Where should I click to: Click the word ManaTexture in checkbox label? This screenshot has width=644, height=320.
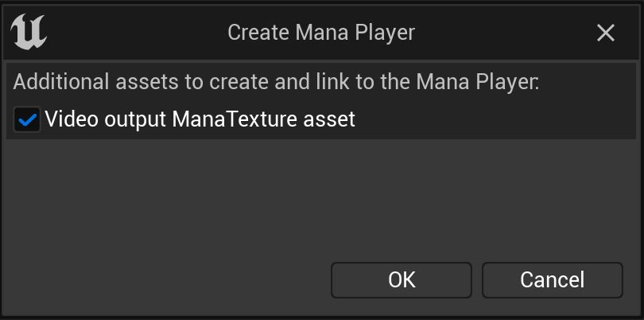[x=236, y=120]
